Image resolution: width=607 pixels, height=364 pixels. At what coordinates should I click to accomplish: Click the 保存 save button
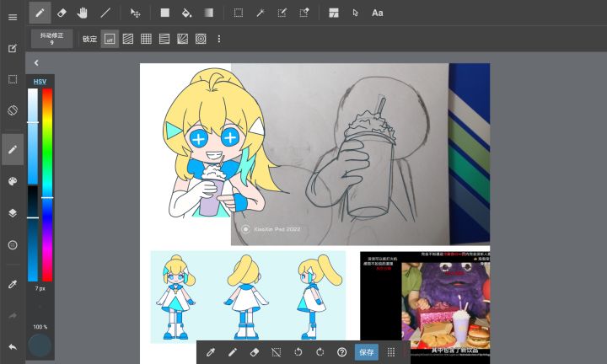click(366, 352)
